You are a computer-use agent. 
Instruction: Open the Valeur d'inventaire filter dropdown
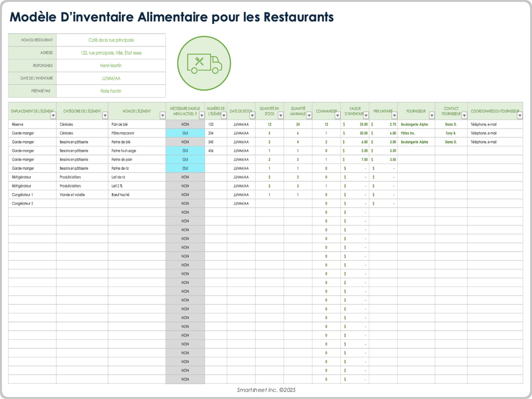(366, 116)
